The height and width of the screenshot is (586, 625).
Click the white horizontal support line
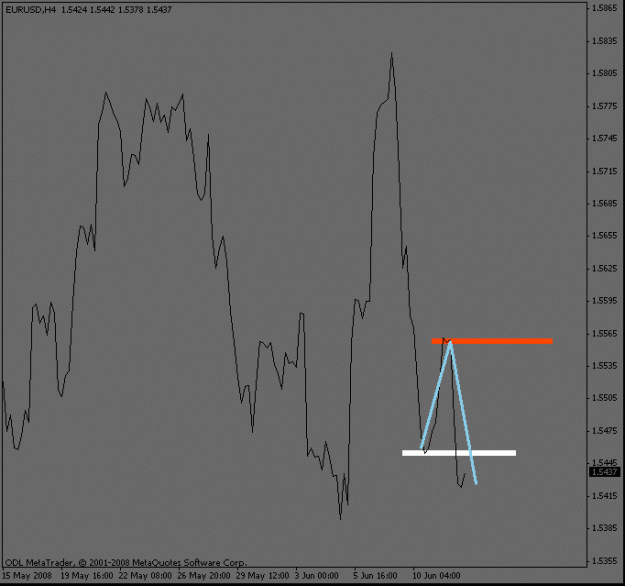459,453
